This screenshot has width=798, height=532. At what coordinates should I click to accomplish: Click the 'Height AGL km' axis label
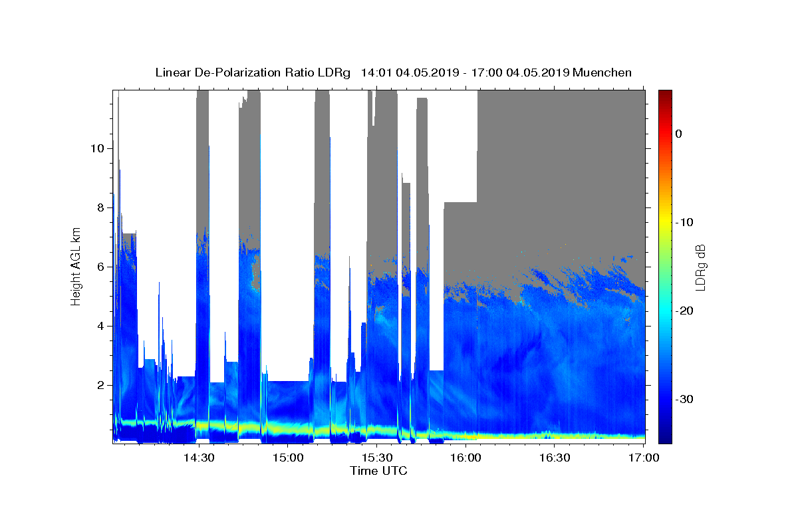pos(76,265)
